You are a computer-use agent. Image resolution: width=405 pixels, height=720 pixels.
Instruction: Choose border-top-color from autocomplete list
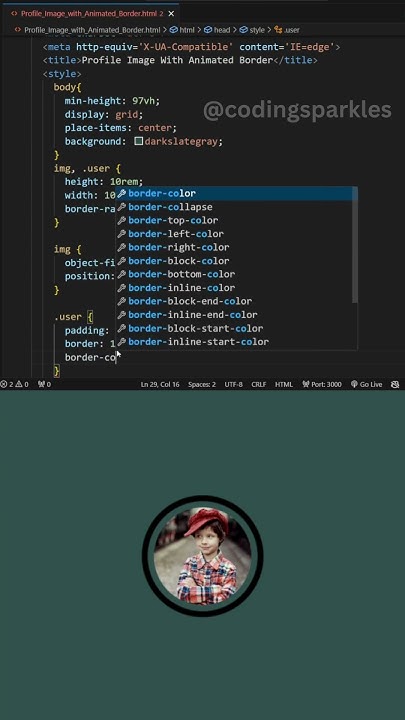tap(236, 220)
